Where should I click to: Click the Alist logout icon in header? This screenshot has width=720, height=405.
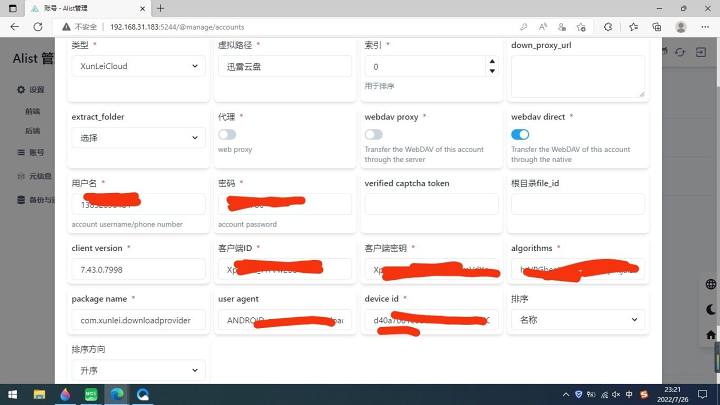[x=701, y=52]
